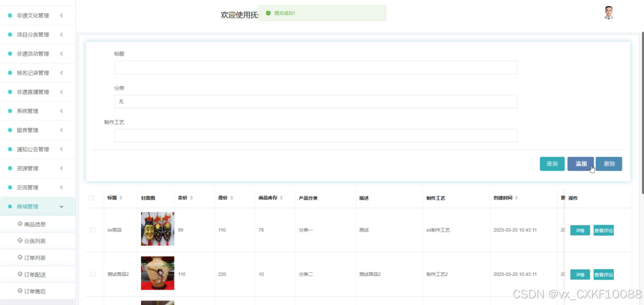644x305 pixels.
Task: Expand 非遗文化管理 with its chevron
Action: tap(62, 15)
